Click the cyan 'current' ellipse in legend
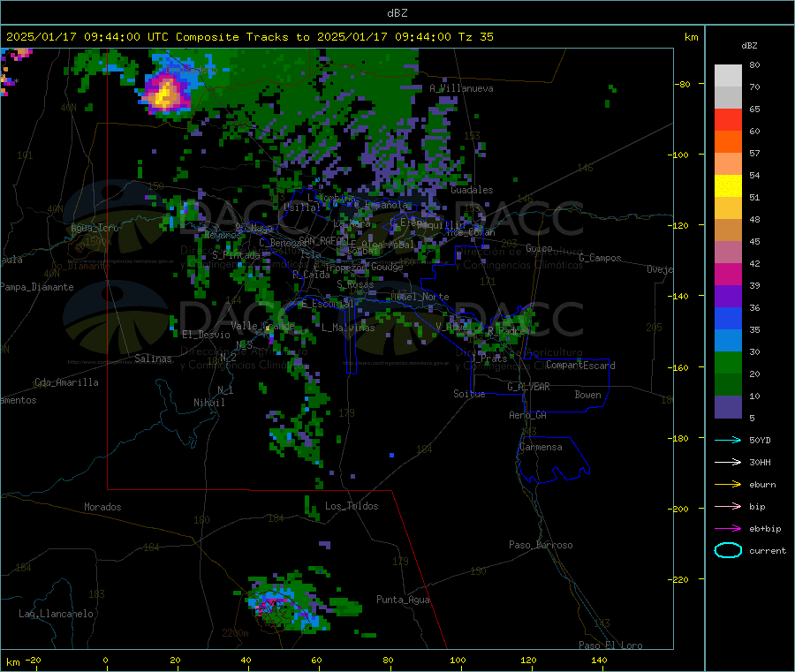Viewport: 795px width, 672px height. pos(728,550)
